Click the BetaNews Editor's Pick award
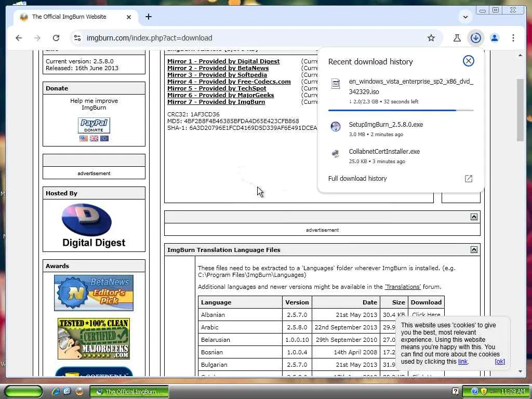 click(94, 293)
